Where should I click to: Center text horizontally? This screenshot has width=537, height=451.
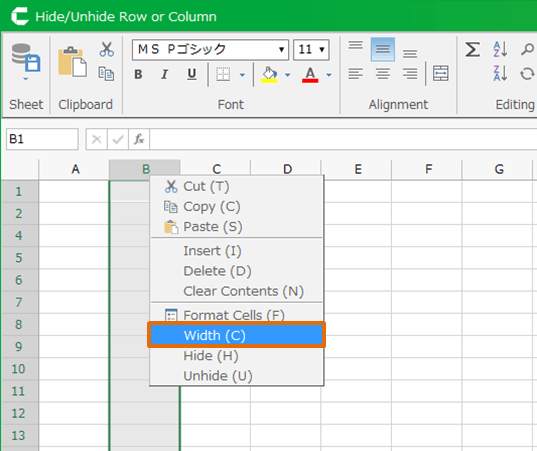[383, 73]
